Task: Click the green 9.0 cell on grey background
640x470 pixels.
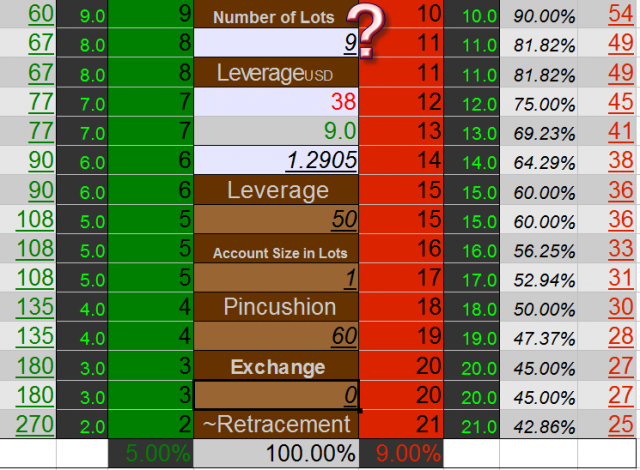Action: [276, 131]
